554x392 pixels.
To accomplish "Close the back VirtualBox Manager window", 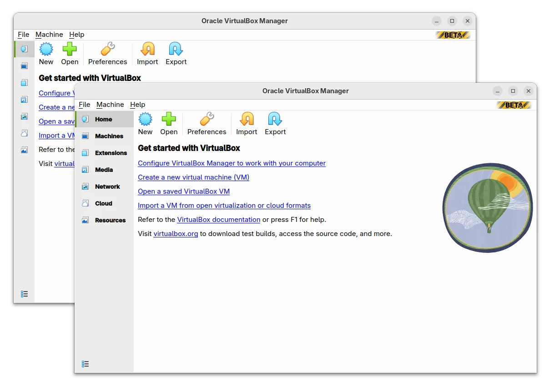I will (467, 21).
